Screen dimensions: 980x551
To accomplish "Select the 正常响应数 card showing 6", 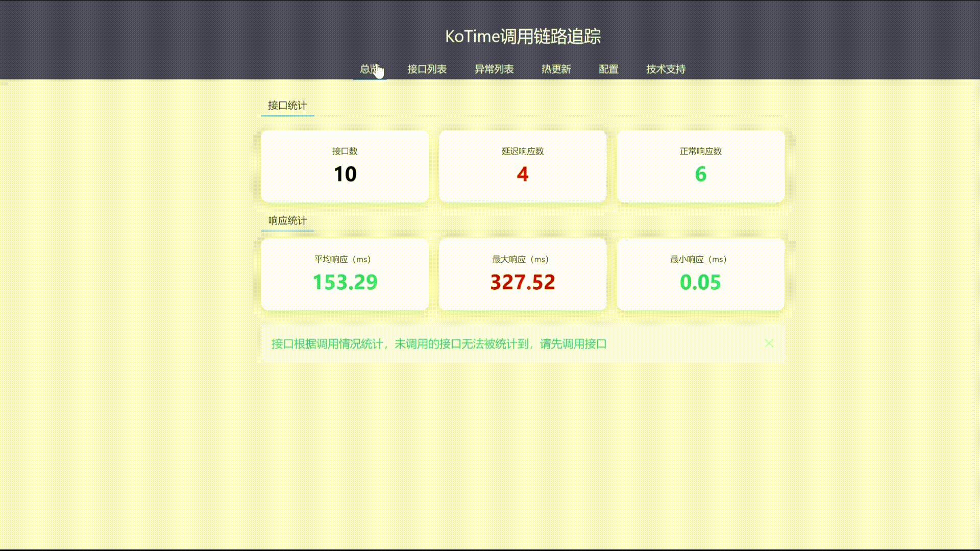I will 700,166.
